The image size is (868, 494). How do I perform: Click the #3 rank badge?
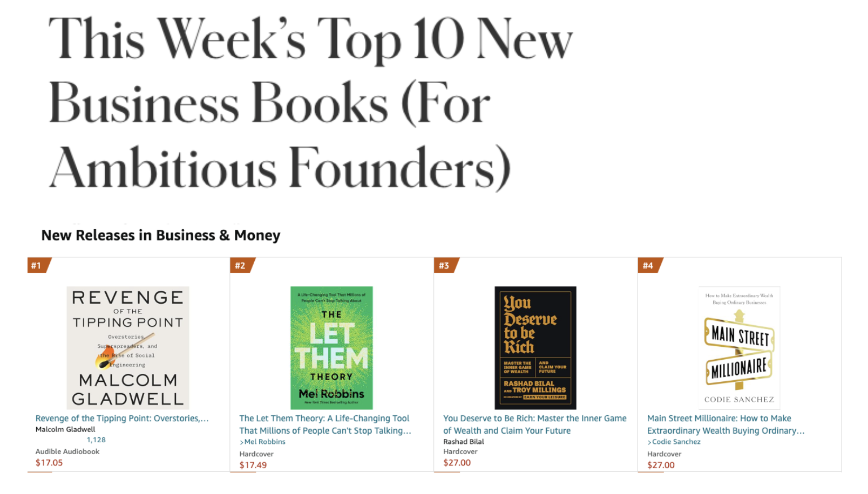(x=446, y=265)
